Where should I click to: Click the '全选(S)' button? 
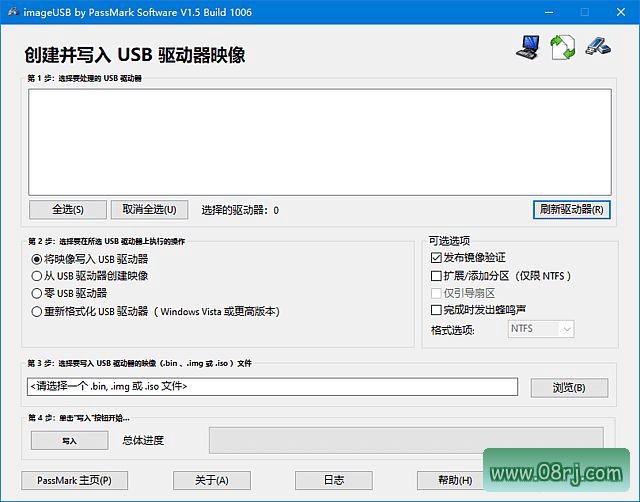click(x=68, y=210)
